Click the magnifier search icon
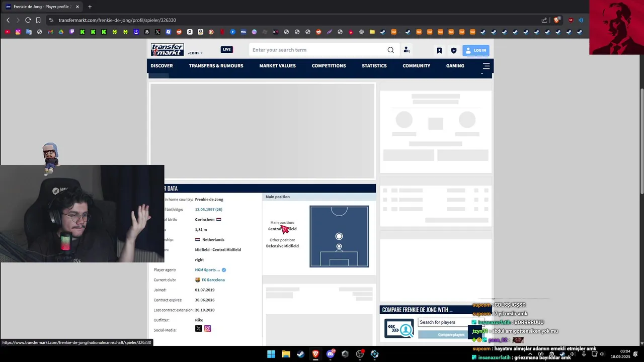The image size is (644, 362). 390,50
